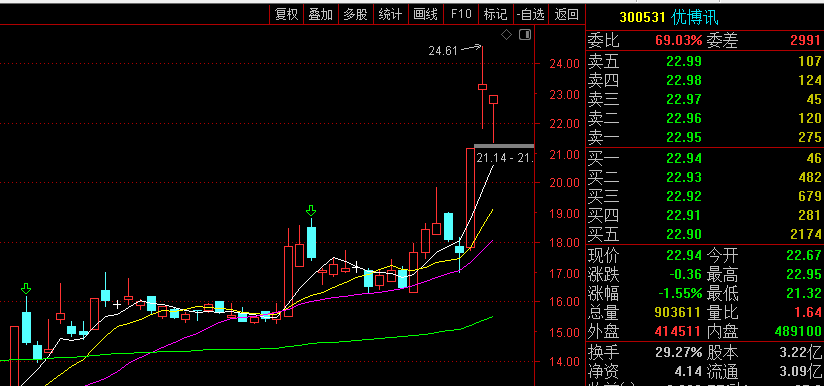Screen dimensions: 824x386
Task: Toggle the side panel layout icon
Action: [525, 35]
